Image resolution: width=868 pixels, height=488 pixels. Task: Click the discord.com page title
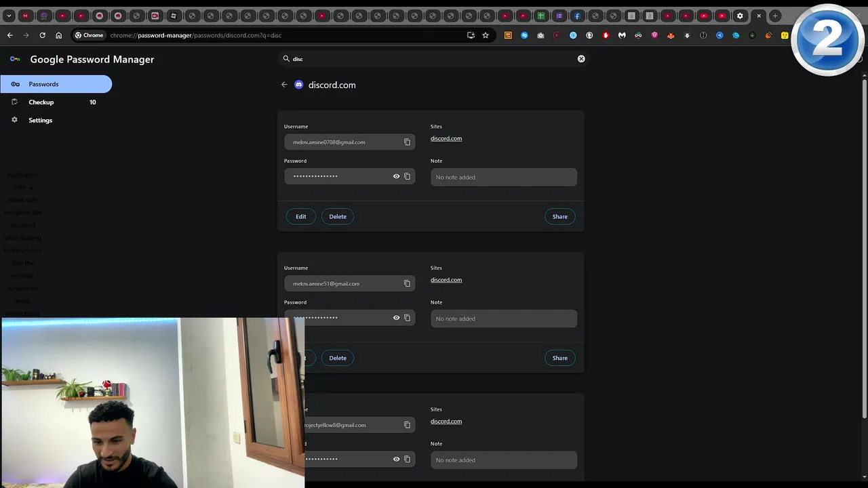point(332,85)
